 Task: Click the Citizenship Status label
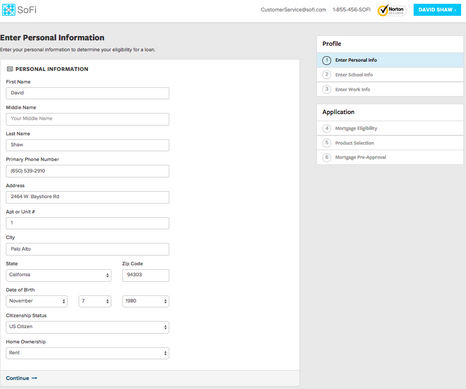(26, 315)
